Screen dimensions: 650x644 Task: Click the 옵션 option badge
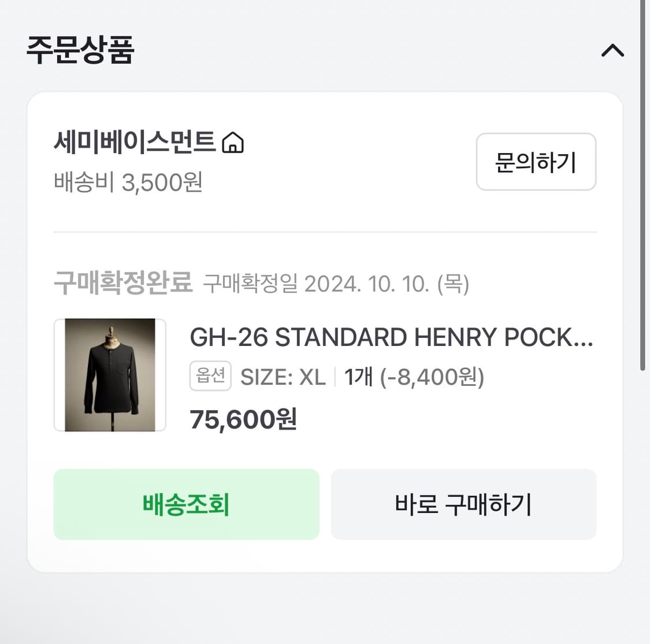pos(210,375)
